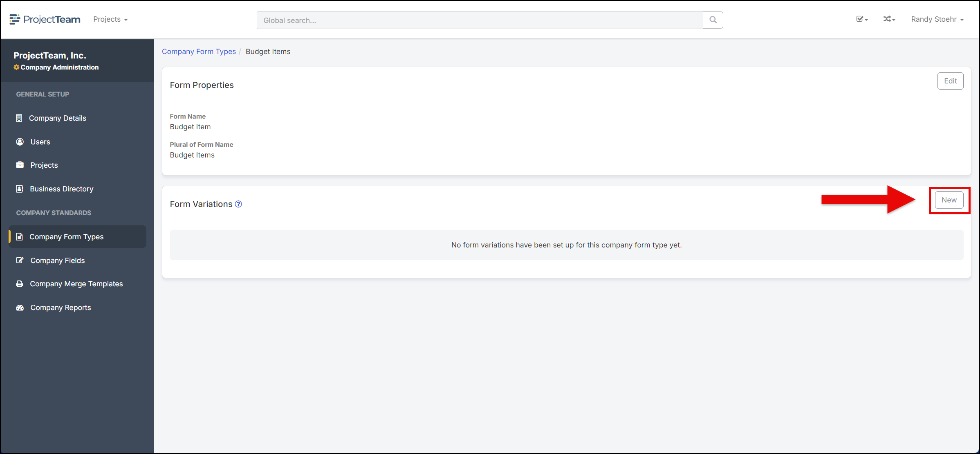Open the Projects dropdown in top bar

[x=110, y=19]
